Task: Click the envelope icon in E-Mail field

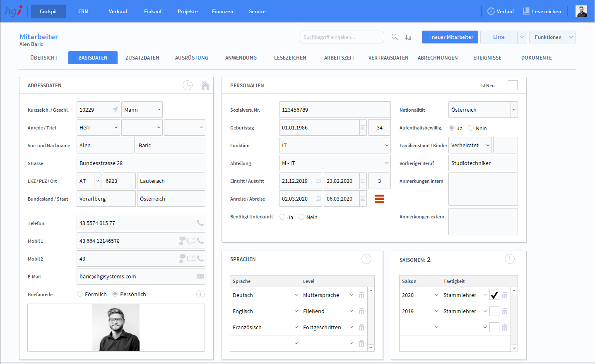Action: [x=200, y=276]
